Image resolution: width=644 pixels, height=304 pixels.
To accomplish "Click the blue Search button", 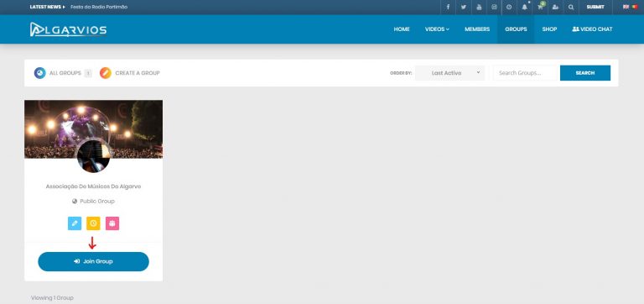I will pyautogui.click(x=584, y=73).
